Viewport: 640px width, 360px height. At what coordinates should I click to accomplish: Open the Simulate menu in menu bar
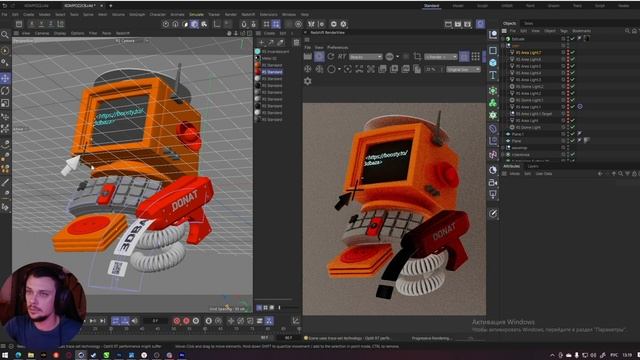point(196,14)
